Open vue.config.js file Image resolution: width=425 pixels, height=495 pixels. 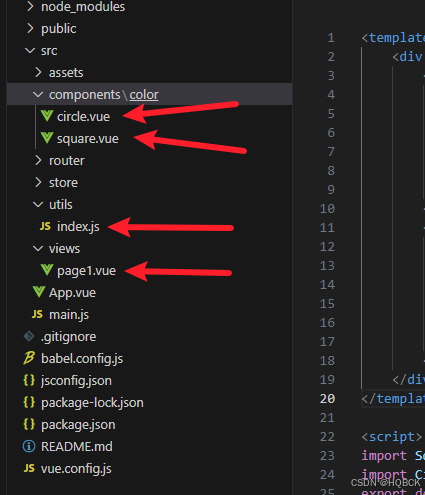(76, 469)
